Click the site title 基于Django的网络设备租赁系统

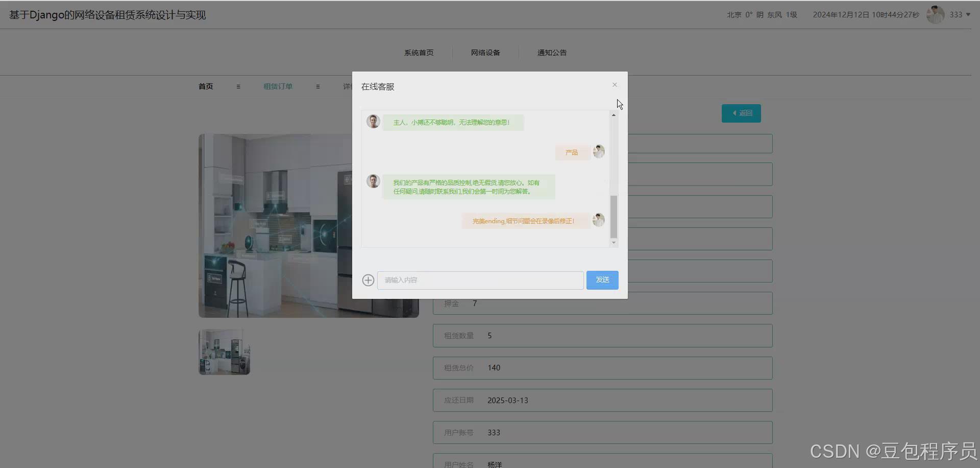(107, 15)
